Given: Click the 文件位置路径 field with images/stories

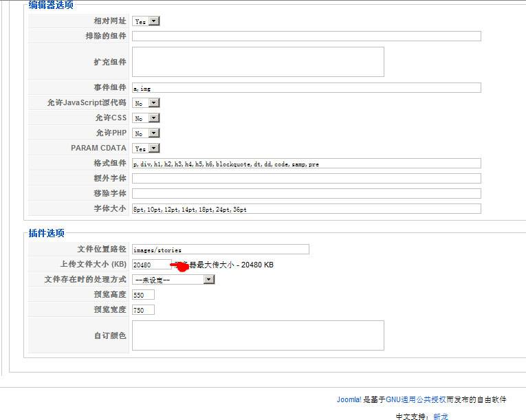Looking at the screenshot, I should [x=220, y=250].
